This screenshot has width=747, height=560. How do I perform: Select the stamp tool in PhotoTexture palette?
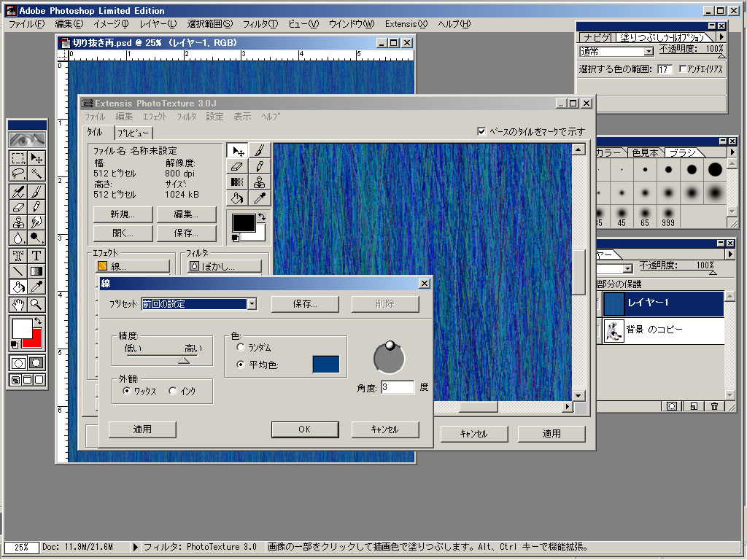(260, 182)
